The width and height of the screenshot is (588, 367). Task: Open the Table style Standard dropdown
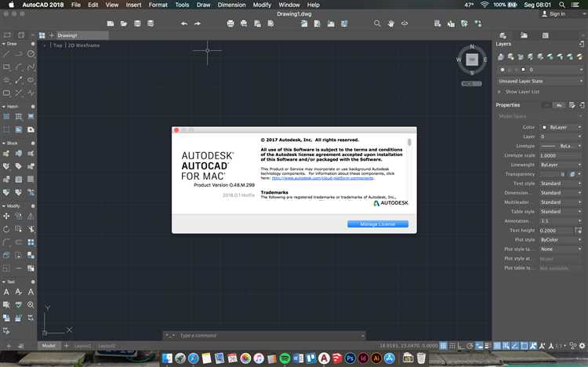tap(561, 212)
